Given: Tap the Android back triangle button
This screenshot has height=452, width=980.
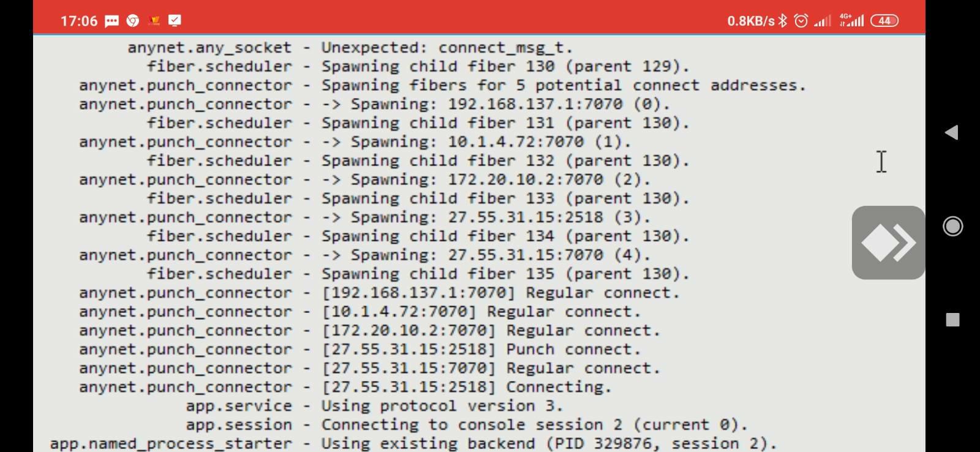Looking at the screenshot, I should (x=951, y=132).
